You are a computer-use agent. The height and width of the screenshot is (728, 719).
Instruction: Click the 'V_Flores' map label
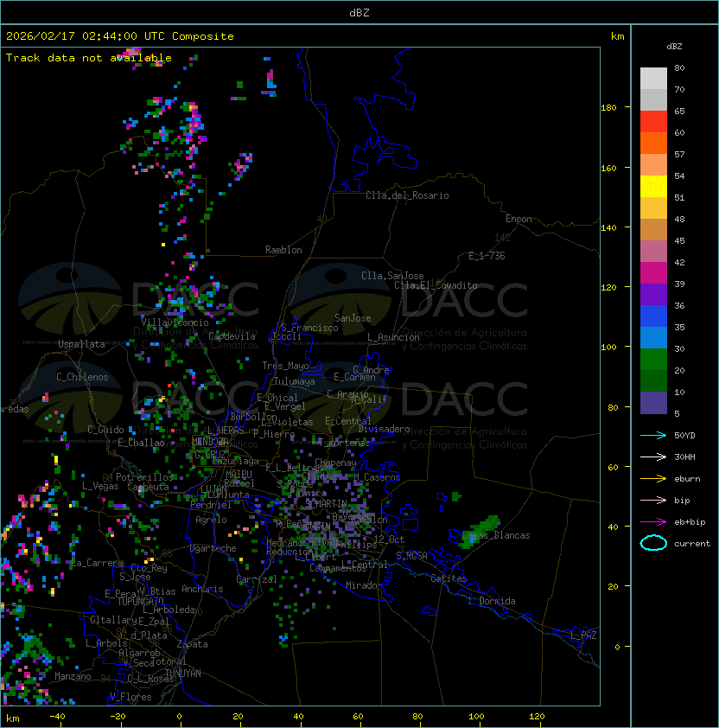(130, 698)
